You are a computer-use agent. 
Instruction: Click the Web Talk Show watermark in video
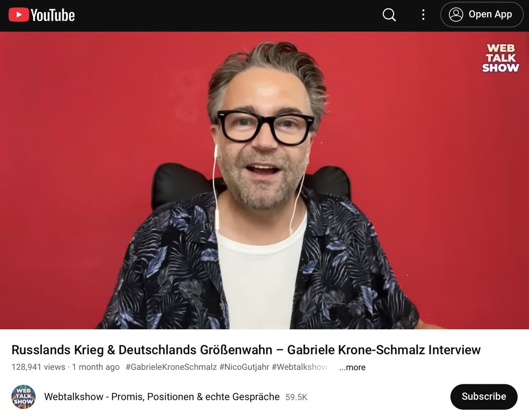pos(501,58)
